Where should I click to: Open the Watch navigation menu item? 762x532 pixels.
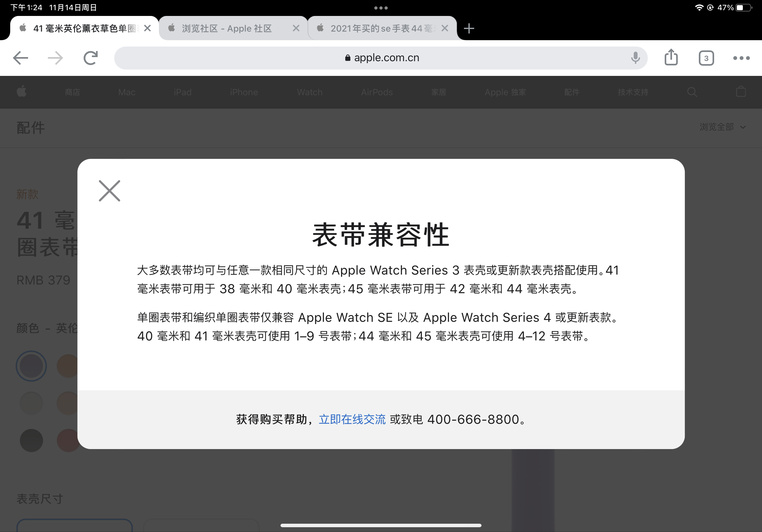(309, 92)
